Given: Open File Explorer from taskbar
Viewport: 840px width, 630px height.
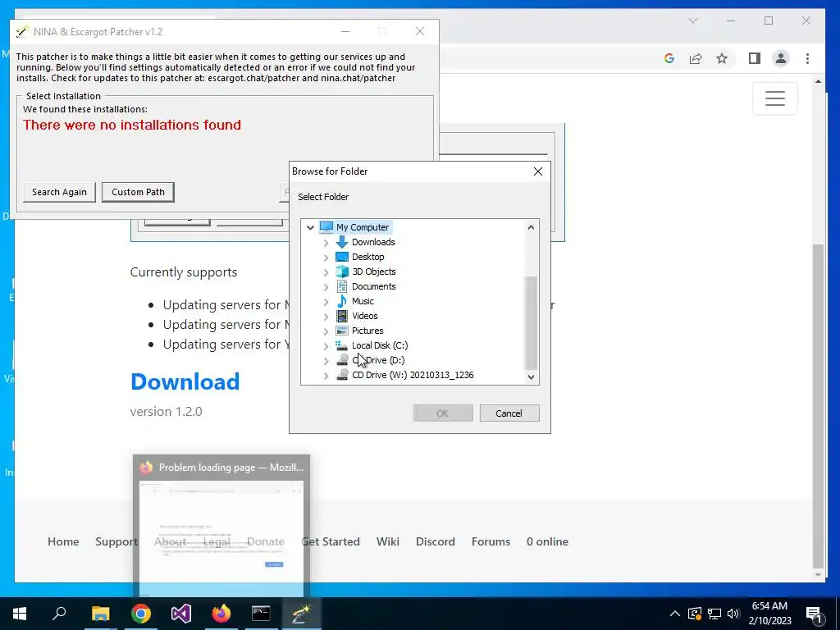Looking at the screenshot, I should point(100,614).
